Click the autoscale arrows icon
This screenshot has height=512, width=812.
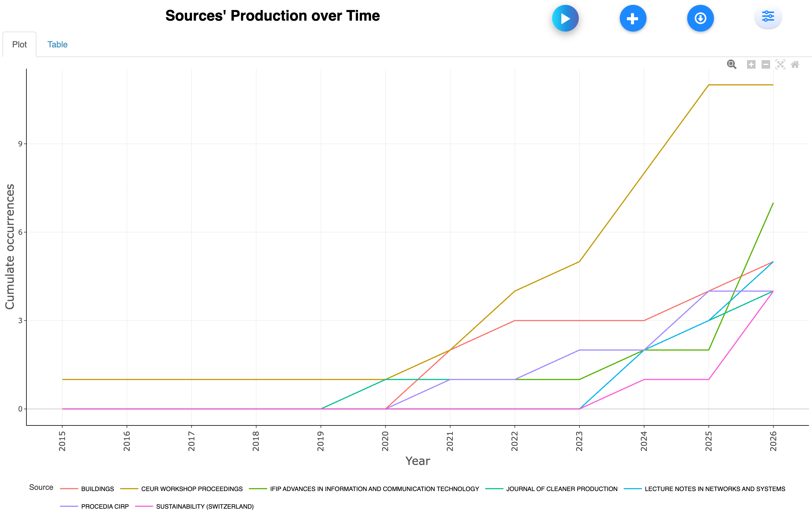click(x=780, y=64)
